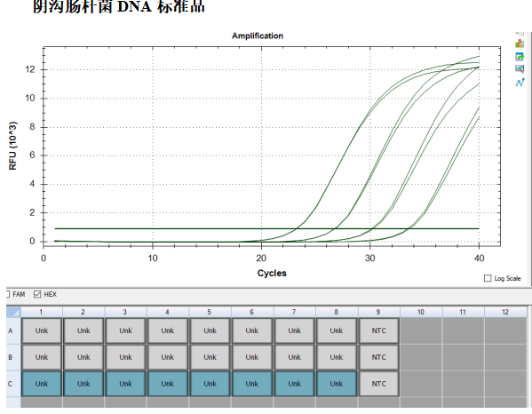Screen dimensions: 532x414
Task: Click well B7 labeled Unk
Action: click(294, 357)
